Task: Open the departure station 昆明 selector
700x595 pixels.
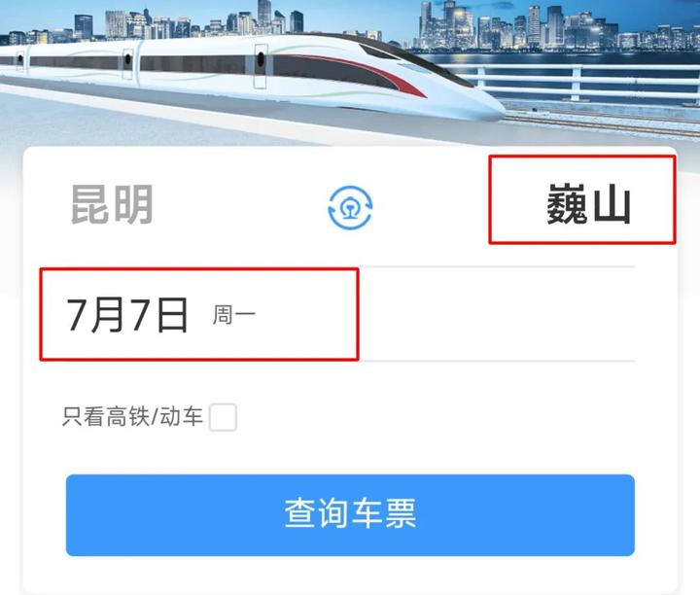Action: click(112, 205)
